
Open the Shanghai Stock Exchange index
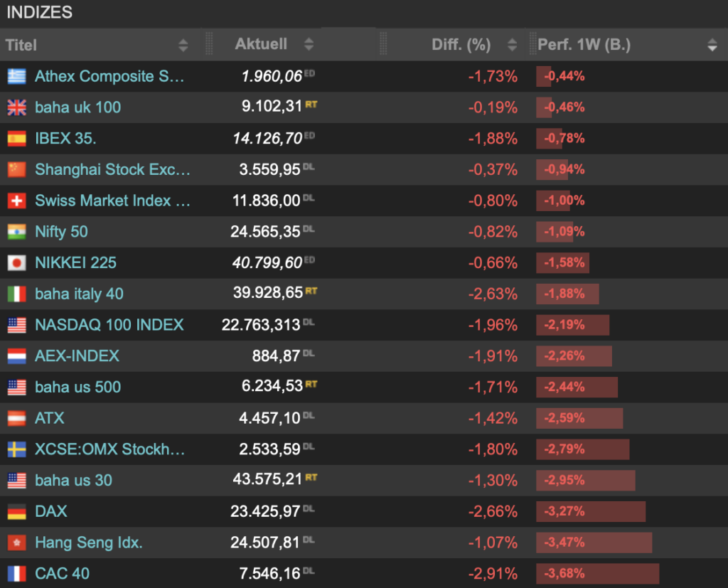(x=113, y=169)
